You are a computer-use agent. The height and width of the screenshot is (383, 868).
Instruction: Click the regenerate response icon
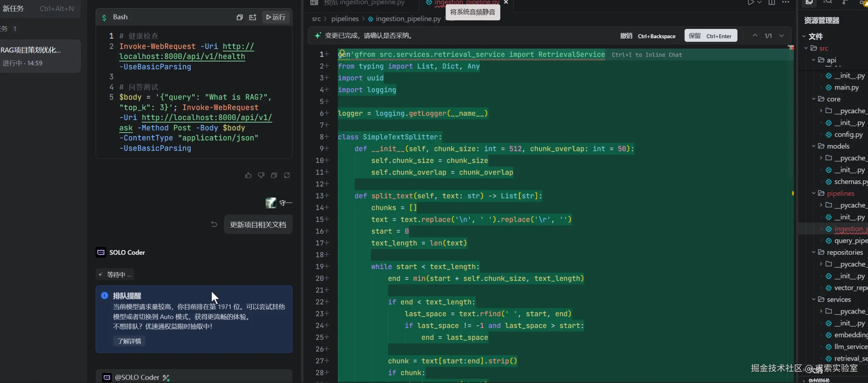[x=287, y=175]
